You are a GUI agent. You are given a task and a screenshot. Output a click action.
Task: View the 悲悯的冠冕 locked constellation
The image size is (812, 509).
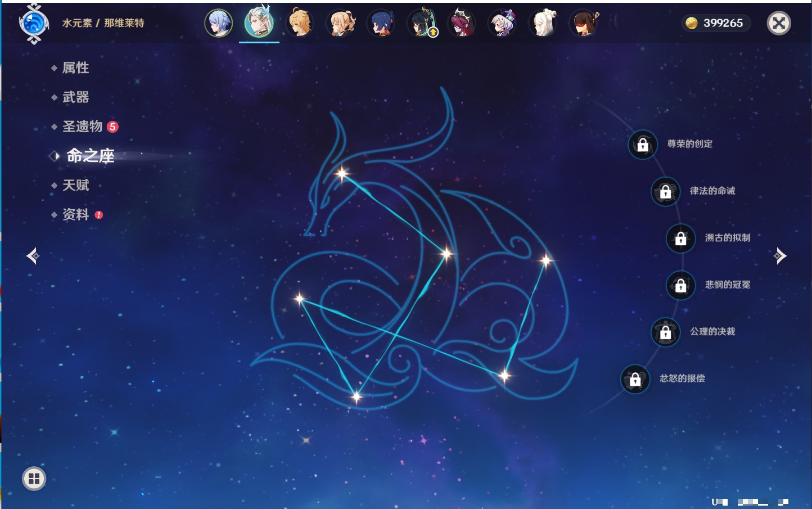[x=680, y=285]
